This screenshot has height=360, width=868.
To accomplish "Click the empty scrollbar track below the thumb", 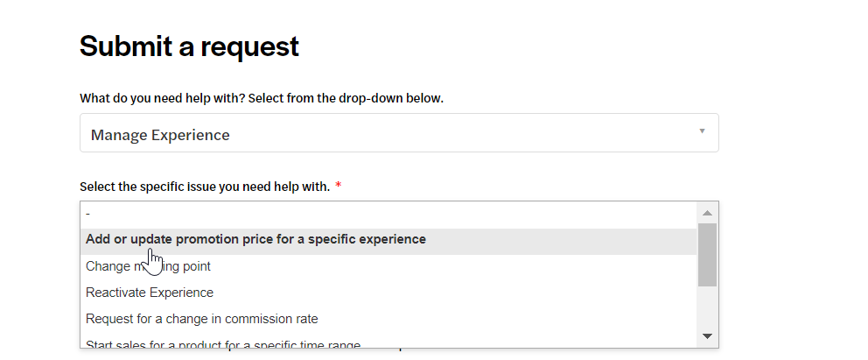I will (707, 307).
